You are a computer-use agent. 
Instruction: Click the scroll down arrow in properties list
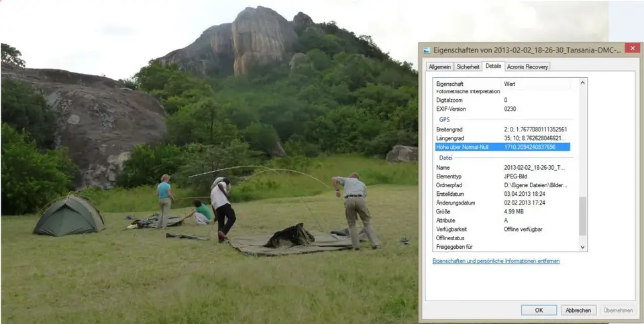coord(582,247)
